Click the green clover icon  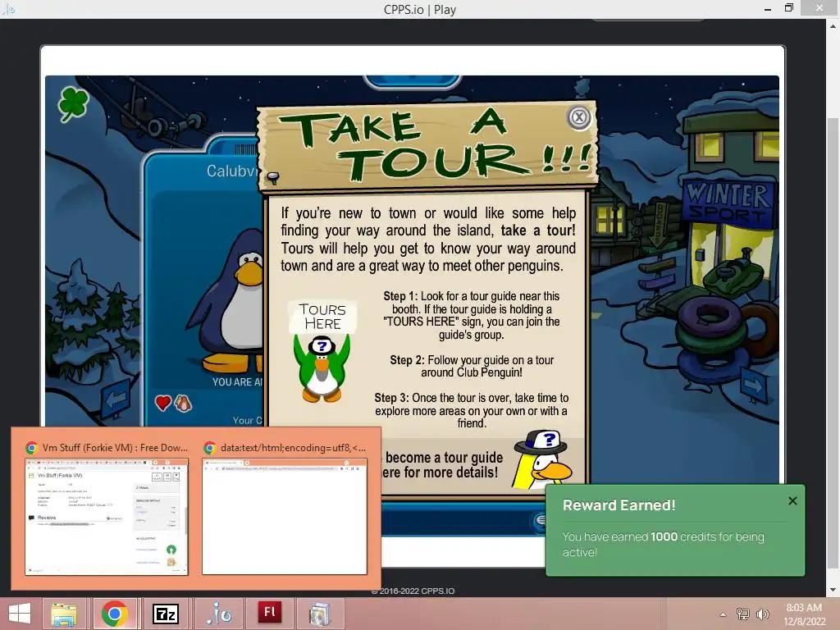point(73,104)
